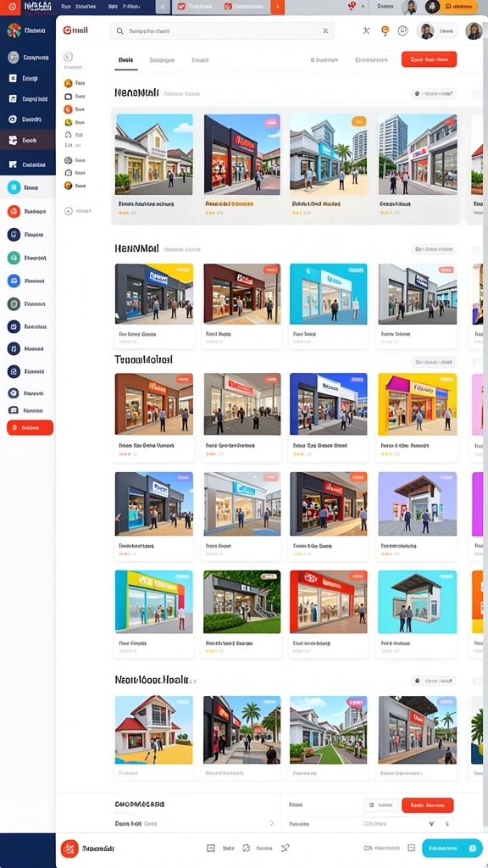Viewport: 488px width, 868px height.
Task: Open the filter pill of the first section
Action: pyautogui.click(x=434, y=94)
